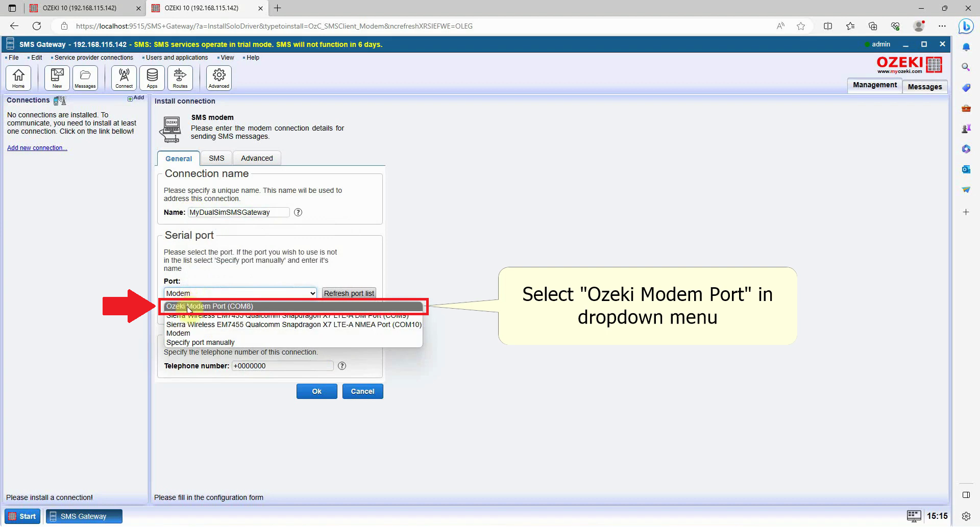Click the sidebar panel toggle icon
Screen dimensions: 980x527
click(x=966, y=495)
